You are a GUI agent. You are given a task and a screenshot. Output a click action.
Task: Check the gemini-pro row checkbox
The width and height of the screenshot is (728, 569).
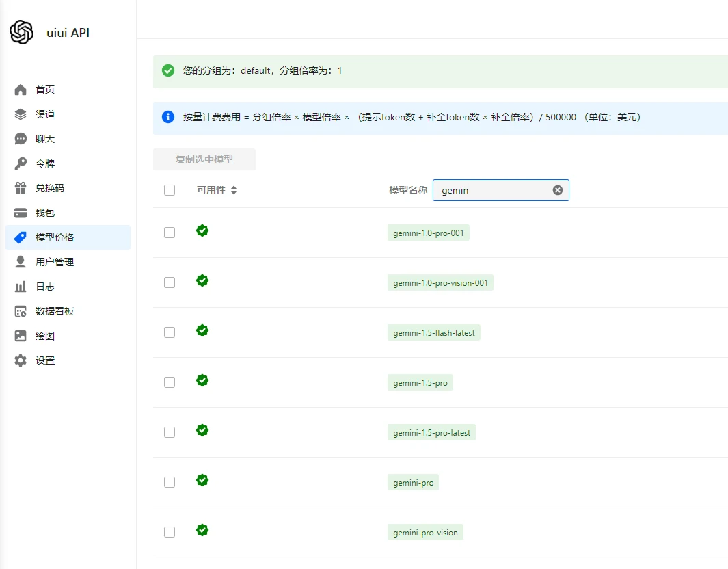pos(170,482)
